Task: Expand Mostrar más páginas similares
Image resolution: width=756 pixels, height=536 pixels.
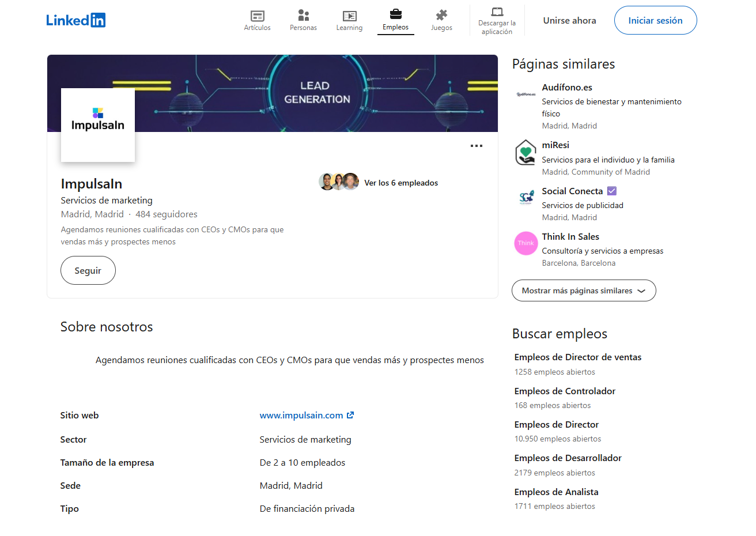Action: [584, 290]
